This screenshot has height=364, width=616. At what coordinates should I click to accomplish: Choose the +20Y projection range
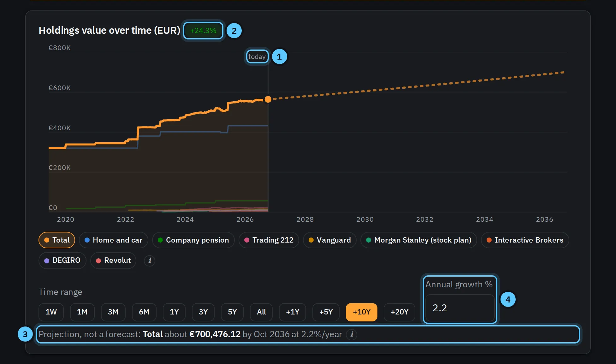[x=400, y=312]
